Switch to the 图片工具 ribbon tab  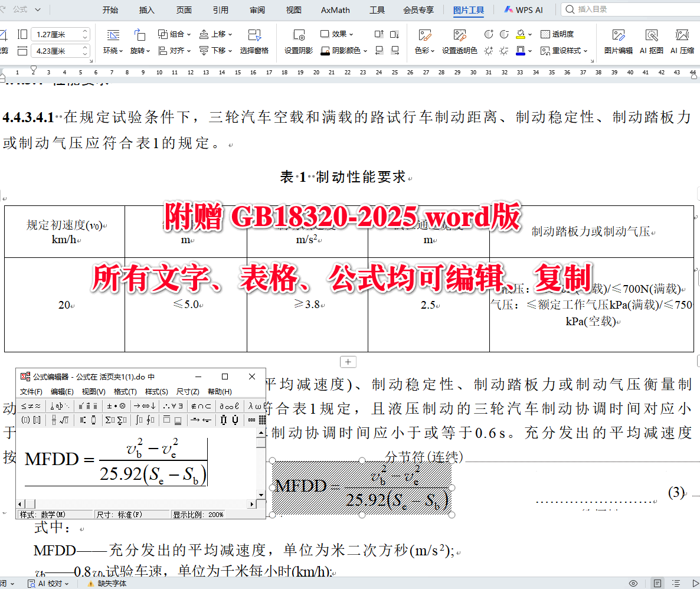(469, 9)
